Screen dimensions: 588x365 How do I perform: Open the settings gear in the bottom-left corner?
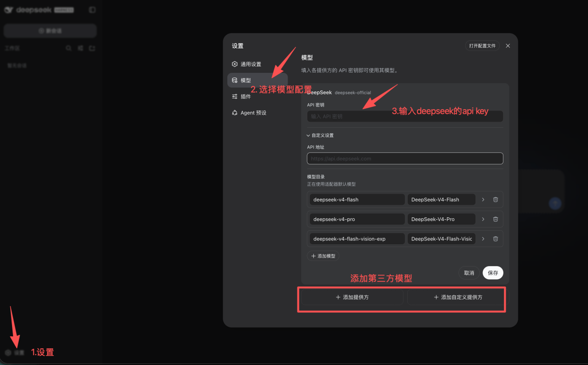(x=8, y=353)
